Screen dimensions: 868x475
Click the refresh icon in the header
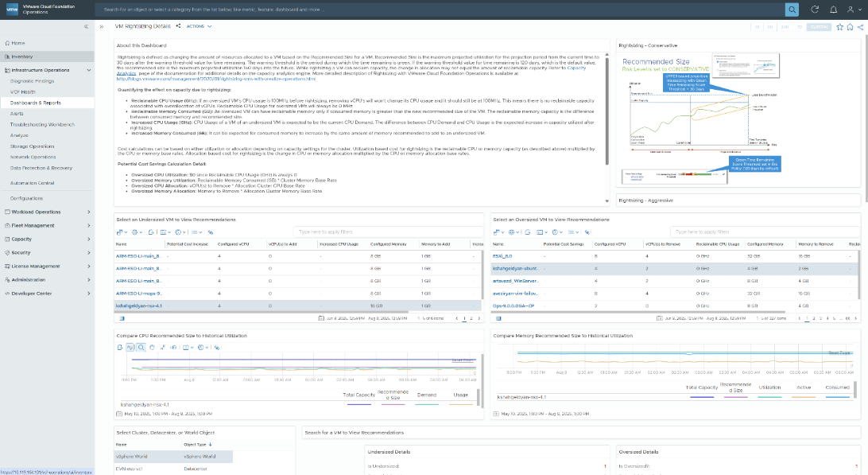point(815,10)
